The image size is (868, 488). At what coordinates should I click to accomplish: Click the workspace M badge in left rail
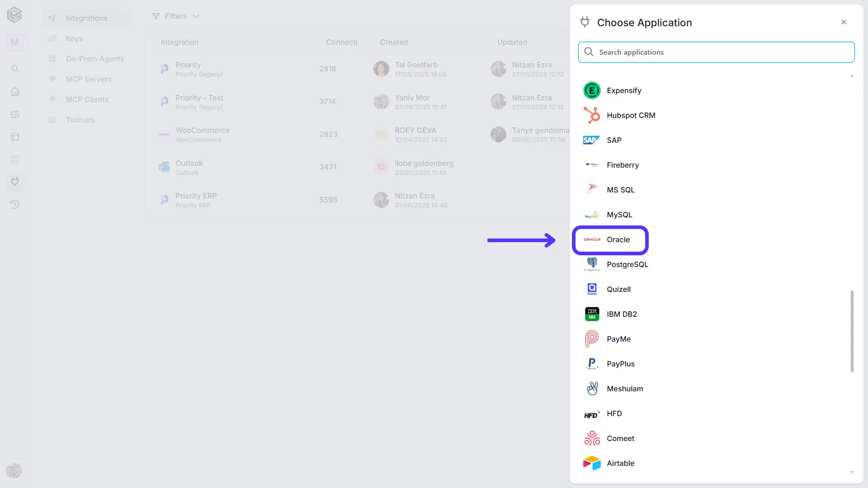pyautogui.click(x=15, y=42)
